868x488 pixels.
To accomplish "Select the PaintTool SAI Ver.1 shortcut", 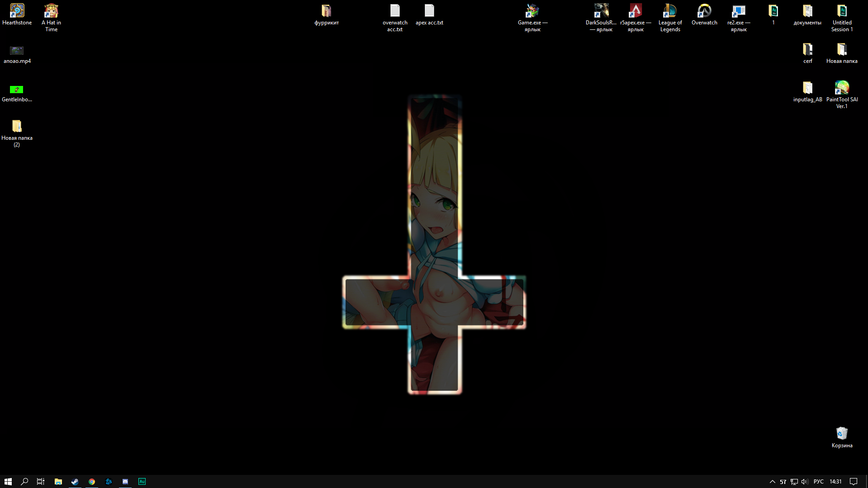I will pos(842,95).
